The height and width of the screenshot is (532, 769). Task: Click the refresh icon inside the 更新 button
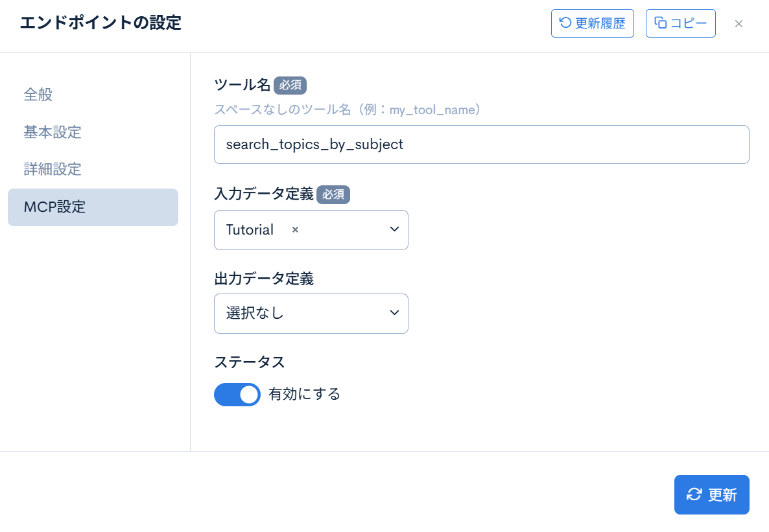point(695,494)
